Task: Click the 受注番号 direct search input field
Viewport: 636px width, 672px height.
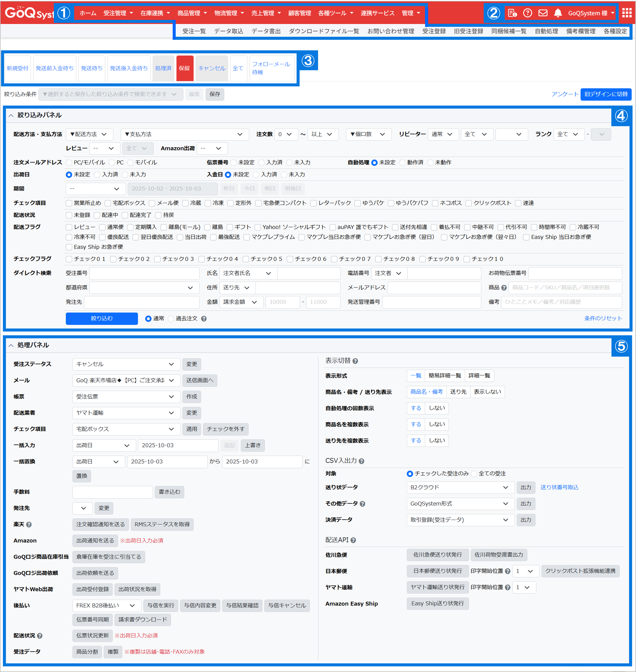Action: point(144,273)
